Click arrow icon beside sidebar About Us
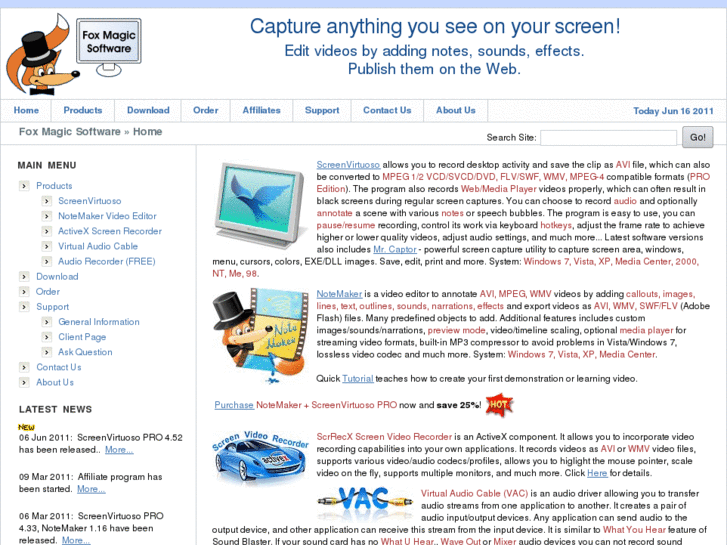This screenshot has height=545, width=727. coord(24,383)
